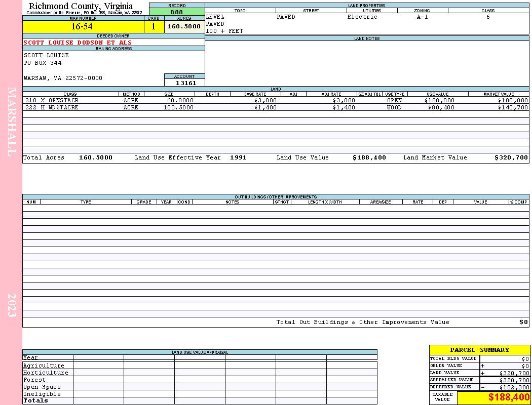
Task: Click market value $140,700
Action: coord(513,107)
